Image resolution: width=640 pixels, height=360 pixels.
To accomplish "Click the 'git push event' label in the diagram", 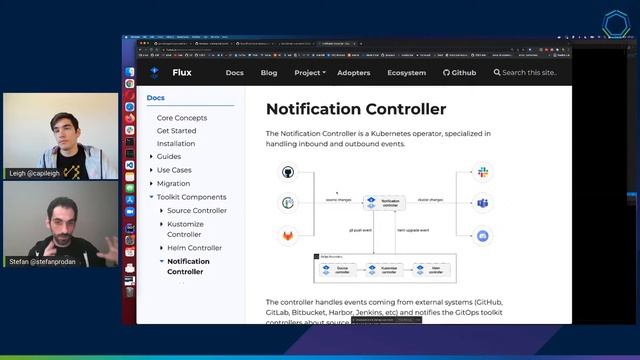I will [360, 230].
